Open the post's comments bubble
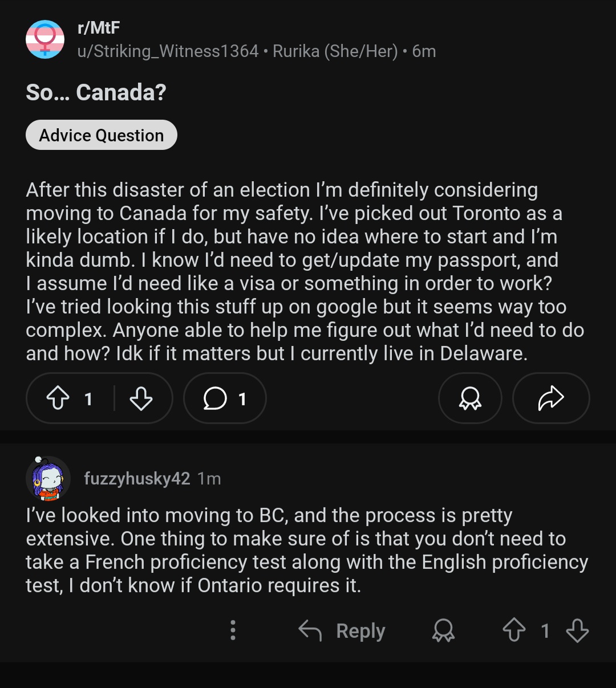 (x=225, y=398)
